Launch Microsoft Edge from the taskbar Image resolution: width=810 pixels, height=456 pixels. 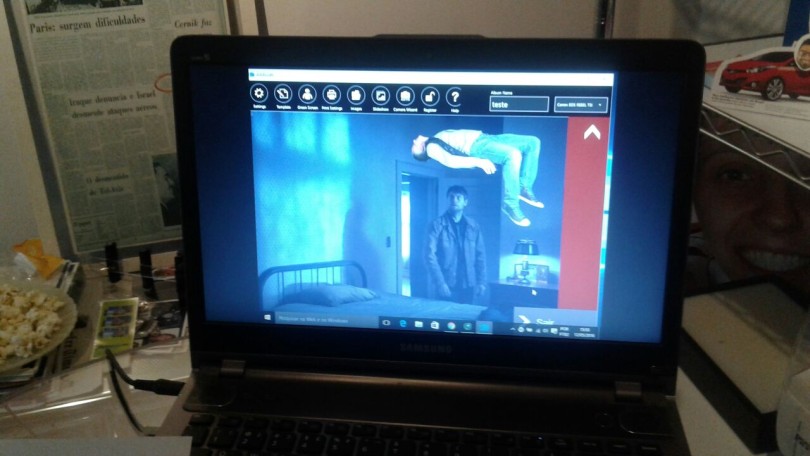(402, 324)
